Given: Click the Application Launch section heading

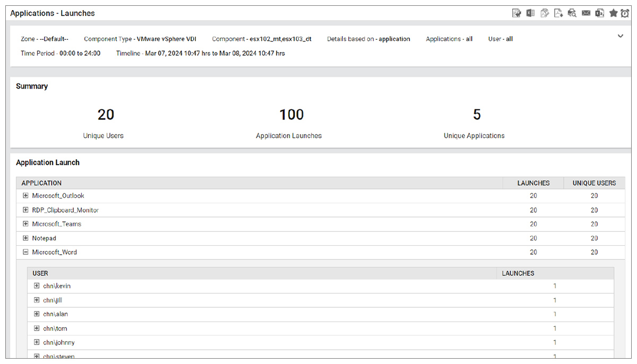Looking at the screenshot, I should (48, 162).
